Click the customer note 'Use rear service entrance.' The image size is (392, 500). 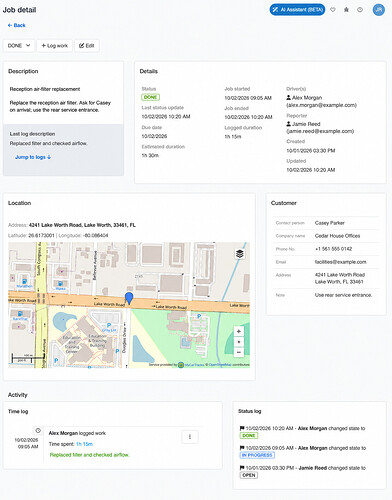(x=343, y=295)
